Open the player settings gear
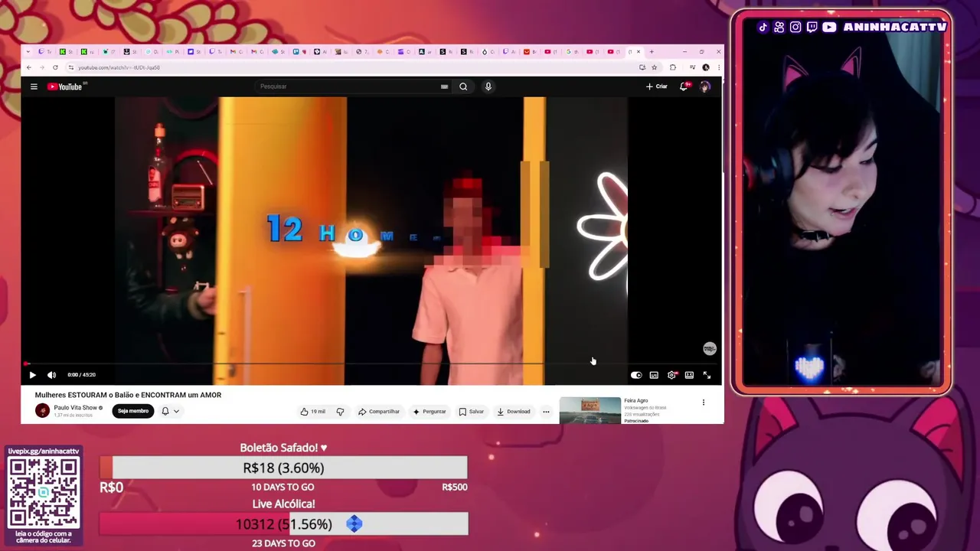Image resolution: width=980 pixels, height=551 pixels. point(671,375)
